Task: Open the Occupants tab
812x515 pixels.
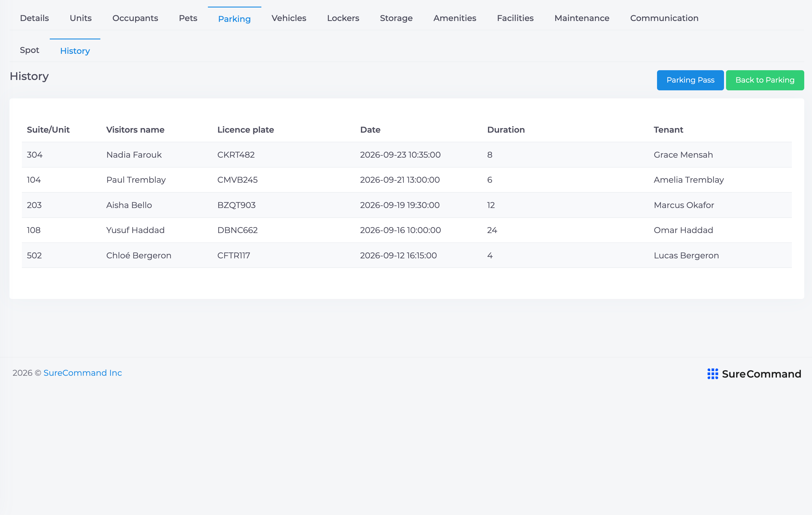Action: [x=135, y=18]
